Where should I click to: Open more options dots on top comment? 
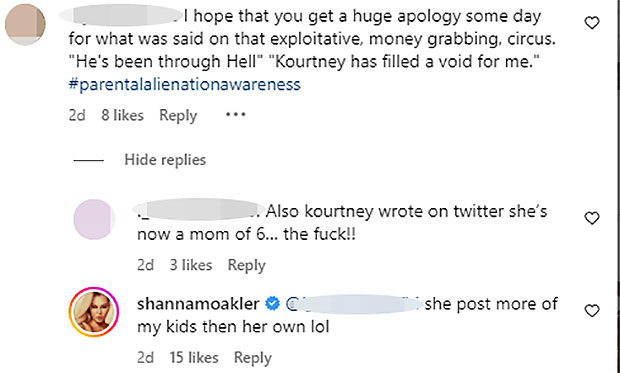pos(235,115)
